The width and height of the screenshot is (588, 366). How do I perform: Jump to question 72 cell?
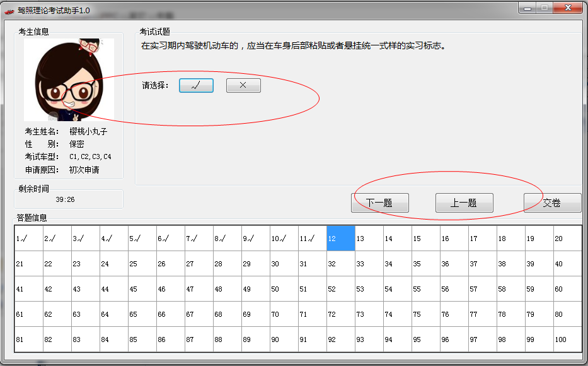click(x=341, y=314)
